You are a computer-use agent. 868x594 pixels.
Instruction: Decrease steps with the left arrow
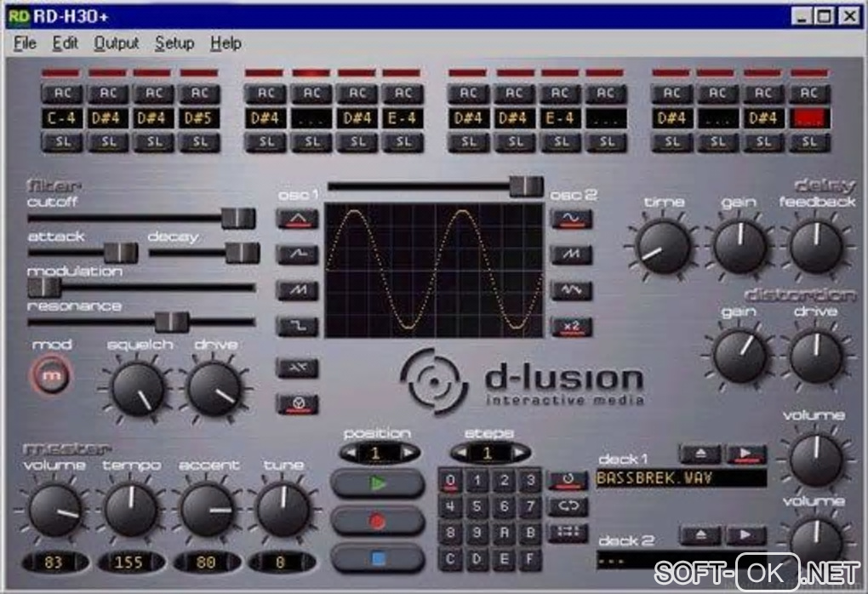460,454
